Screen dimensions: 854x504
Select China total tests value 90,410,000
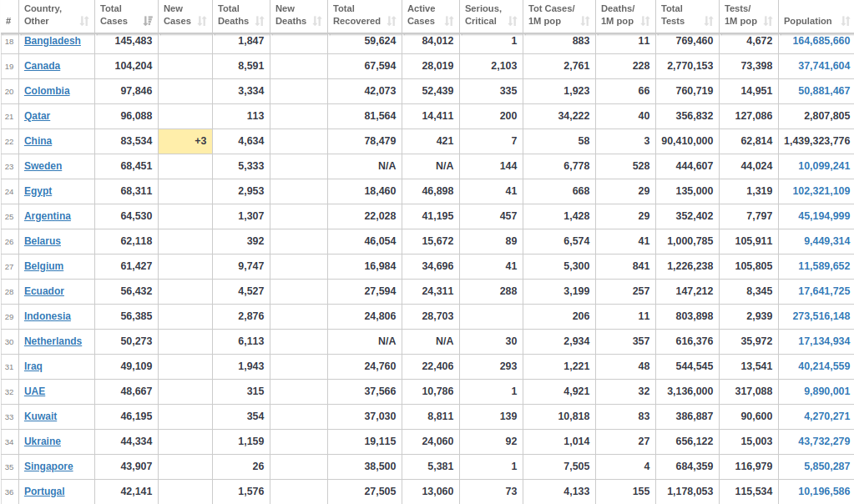[x=687, y=141]
